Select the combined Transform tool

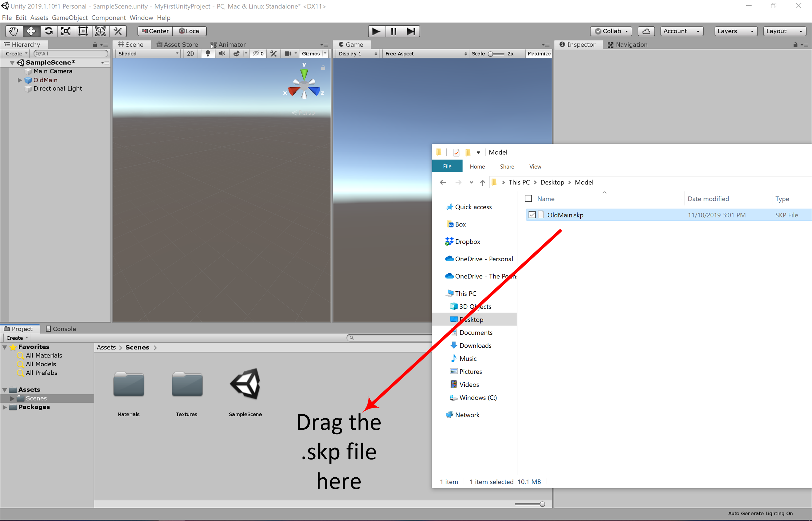(x=100, y=31)
